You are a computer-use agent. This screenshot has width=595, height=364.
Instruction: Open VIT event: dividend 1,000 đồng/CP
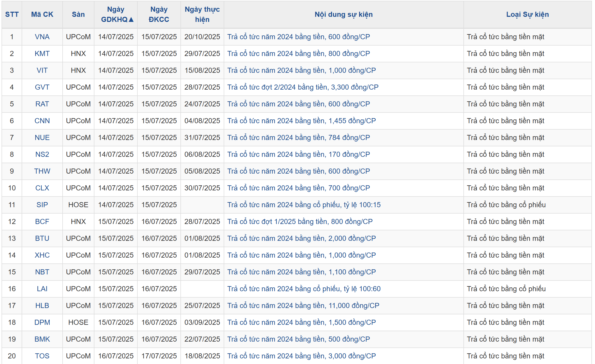[302, 71]
